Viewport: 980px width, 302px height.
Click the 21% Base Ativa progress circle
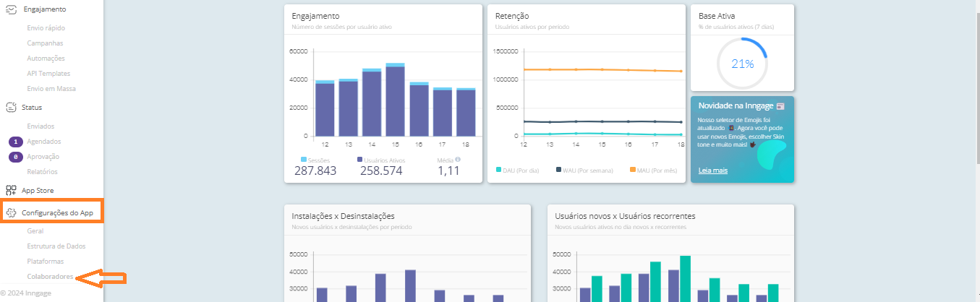point(742,64)
